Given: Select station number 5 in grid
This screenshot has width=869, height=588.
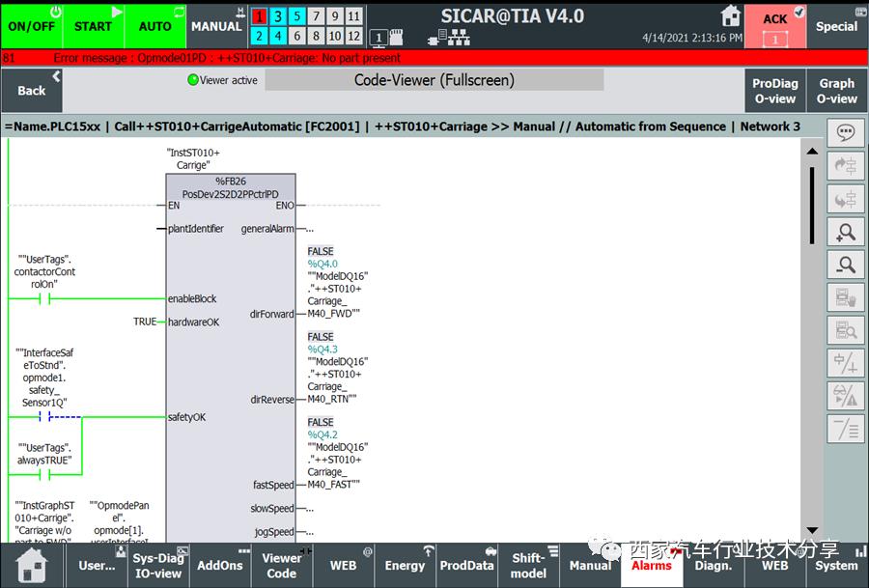Looking at the screenshot, I should [x=297, y=16].
